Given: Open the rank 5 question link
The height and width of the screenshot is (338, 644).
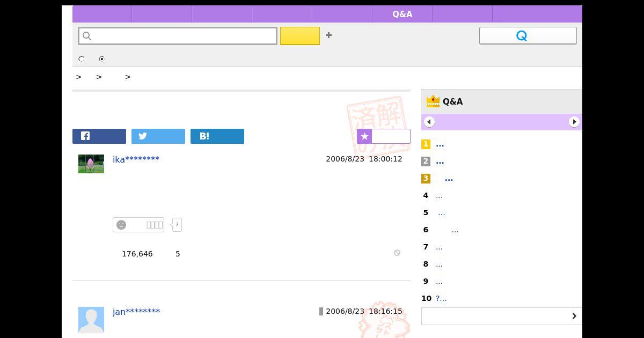Looking at the screenshot, I should 441,213.
